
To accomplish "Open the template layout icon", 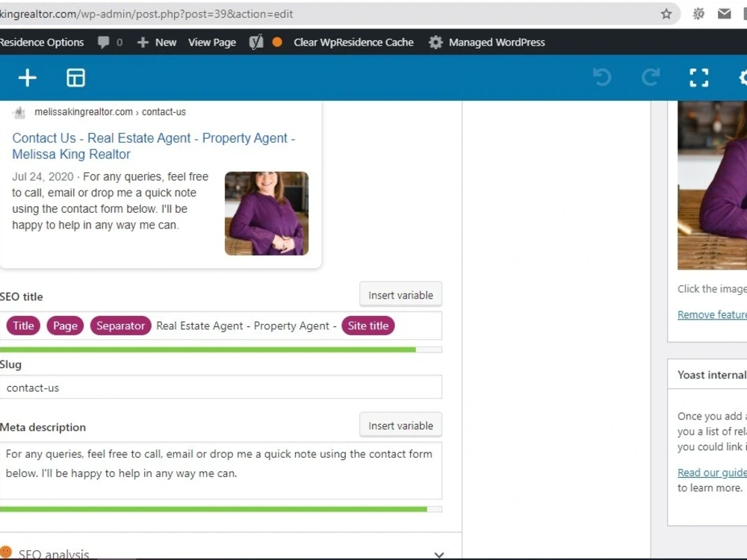I will 75,78.
